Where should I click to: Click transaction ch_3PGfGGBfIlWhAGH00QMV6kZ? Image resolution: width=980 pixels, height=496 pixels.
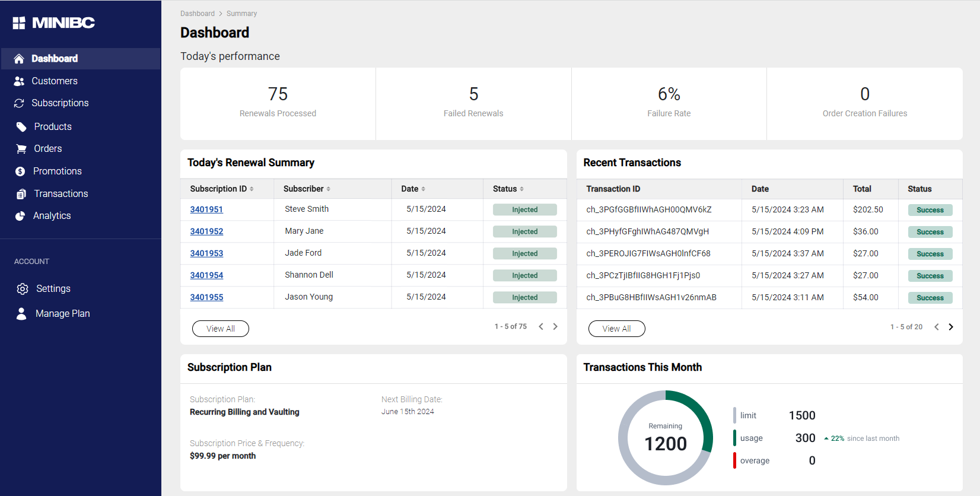[649, 209]
